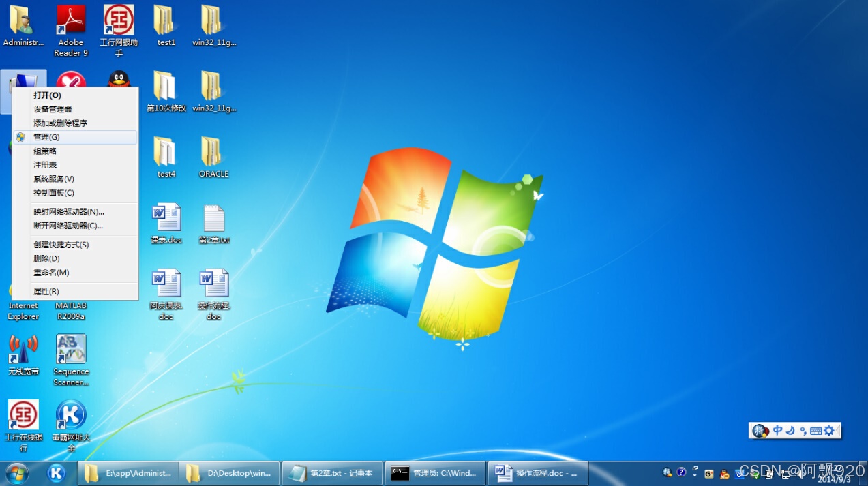Open the 工行网银助手 desktop shortcut
The width and height of the screenshot is (868, 486).
click(x=119, y=31)
